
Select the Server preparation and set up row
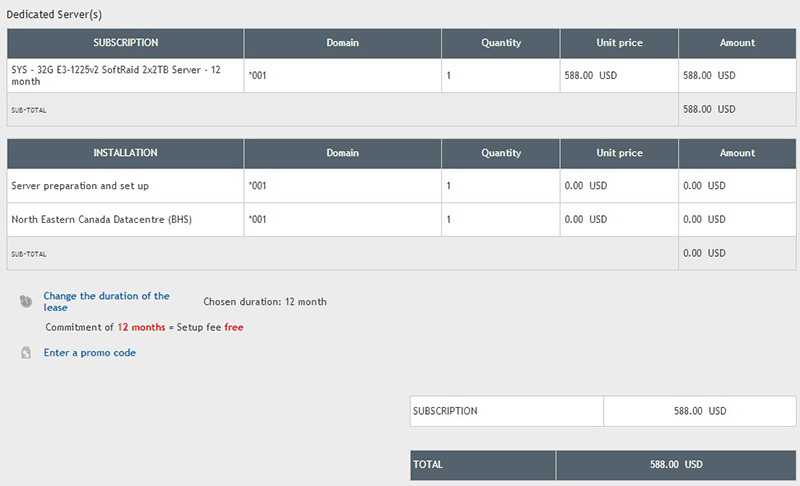pos(401,186)
